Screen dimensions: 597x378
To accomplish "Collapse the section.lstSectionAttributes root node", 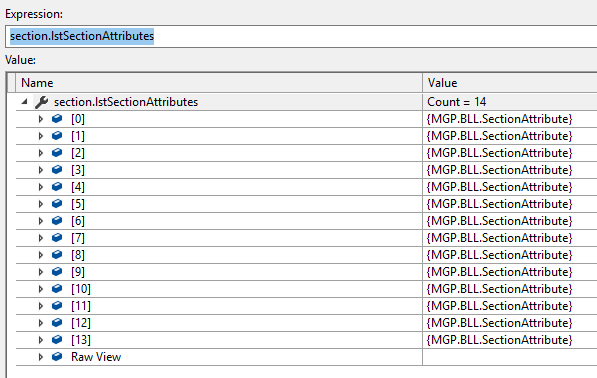I will click(x=25, y=102).
